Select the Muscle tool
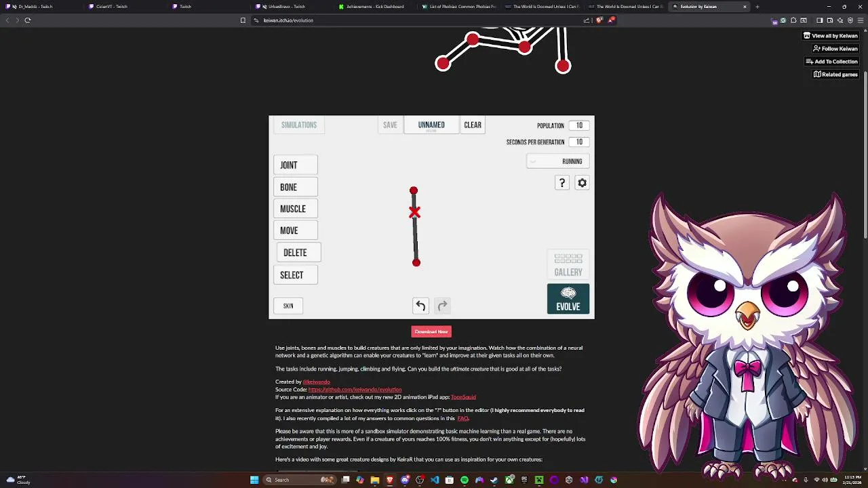The image size is (868, 488). click(295, 209)
